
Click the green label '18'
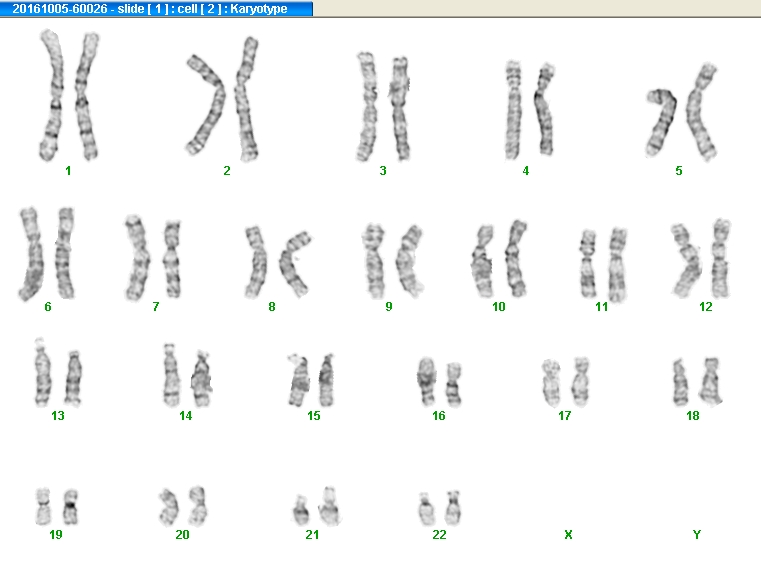(x=693, y=416)
